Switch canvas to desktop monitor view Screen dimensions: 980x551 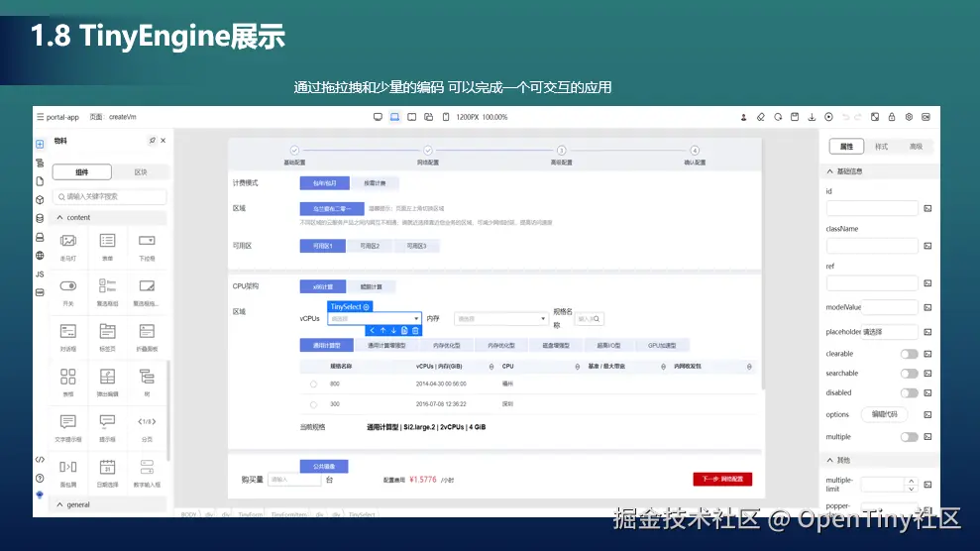tap(378, 117)
